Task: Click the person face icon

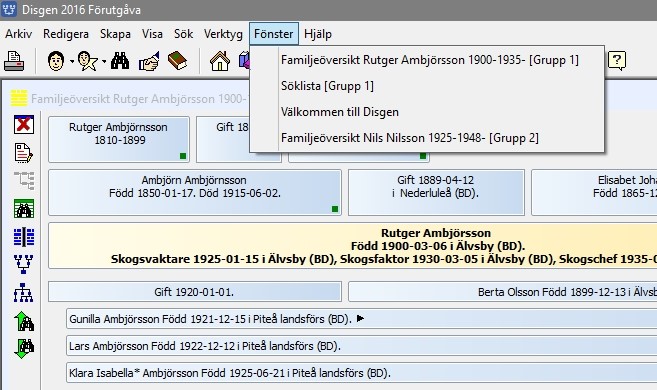Action: (x=56, y=61)
